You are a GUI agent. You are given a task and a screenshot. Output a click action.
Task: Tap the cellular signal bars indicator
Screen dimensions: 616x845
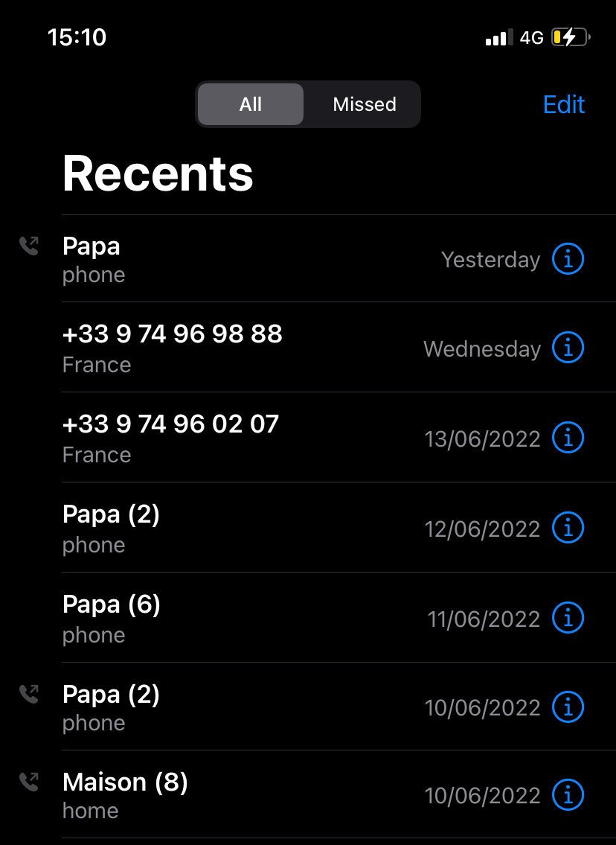[499, 38]
